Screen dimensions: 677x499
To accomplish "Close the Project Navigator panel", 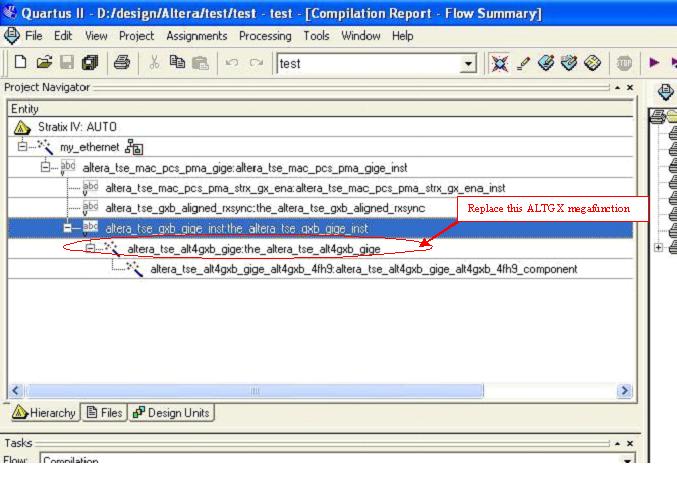I will point(630,88).
